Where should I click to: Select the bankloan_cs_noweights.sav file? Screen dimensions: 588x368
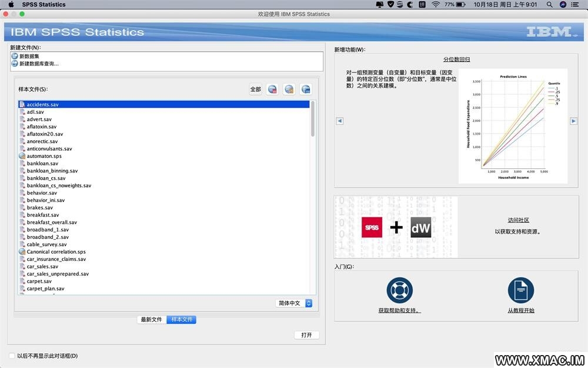pos(164,185)
